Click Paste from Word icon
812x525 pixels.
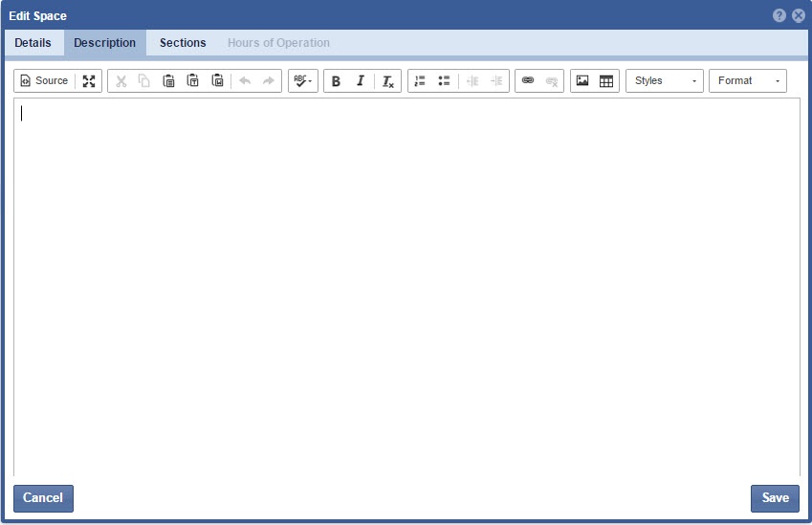[x=217, y=81]
